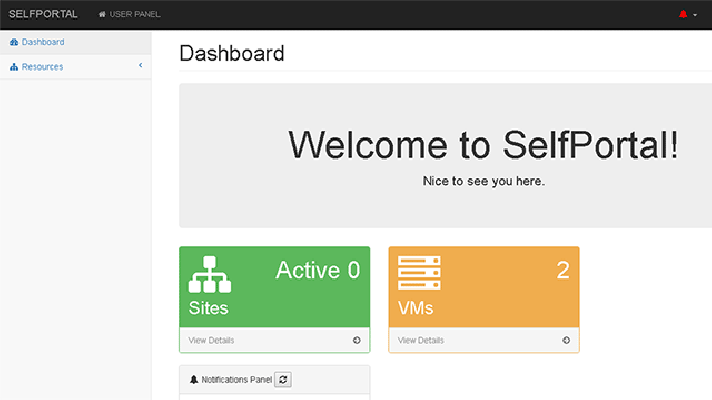712x400 pixels.
Task: Click the Notifications Panel heading text
Action: 237,380
